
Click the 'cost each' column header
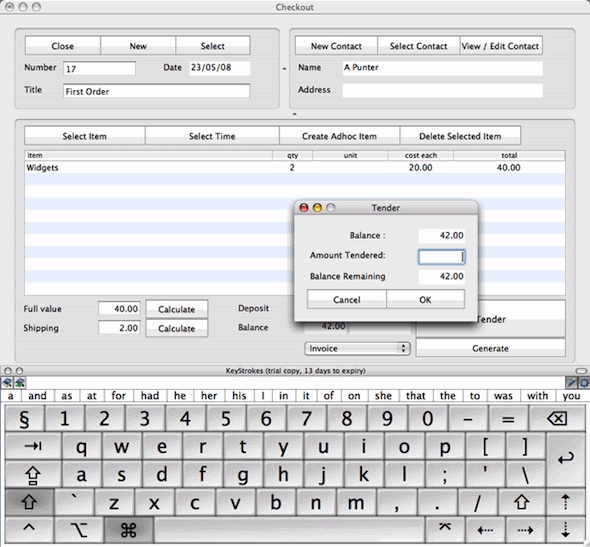[x=421, y=155]
